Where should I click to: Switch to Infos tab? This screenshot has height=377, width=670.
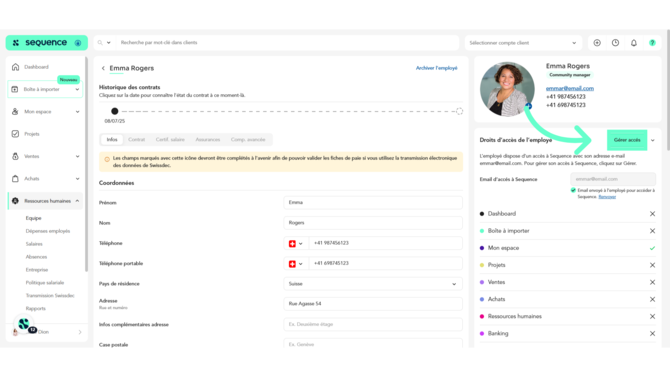pos(112,140)
